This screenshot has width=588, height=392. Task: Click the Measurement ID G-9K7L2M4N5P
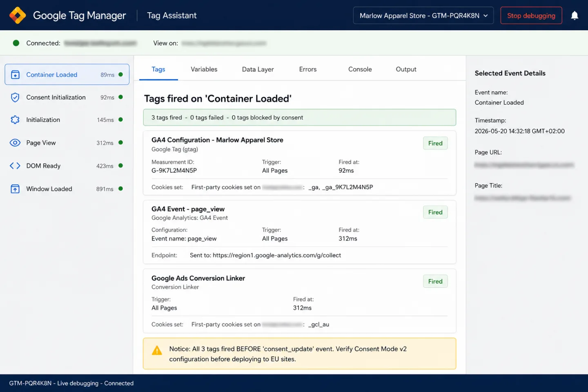pos(174,171)
